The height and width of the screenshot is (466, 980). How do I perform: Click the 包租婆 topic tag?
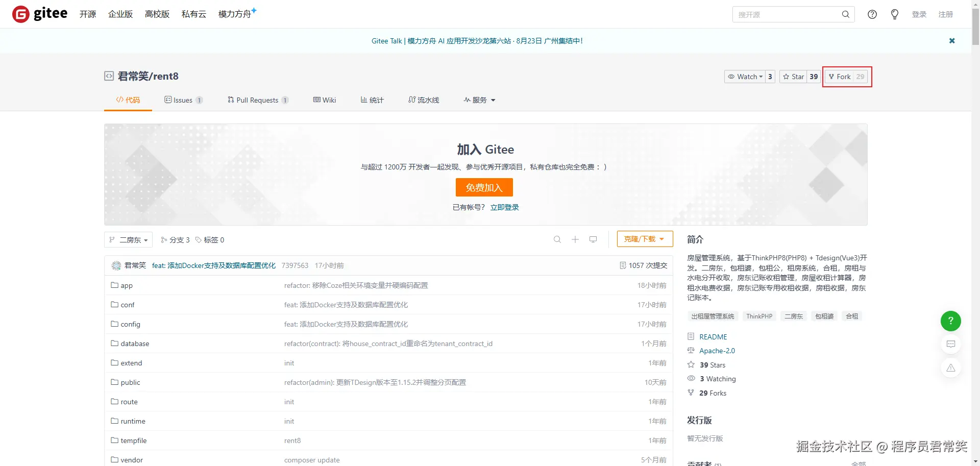[824, 316]
